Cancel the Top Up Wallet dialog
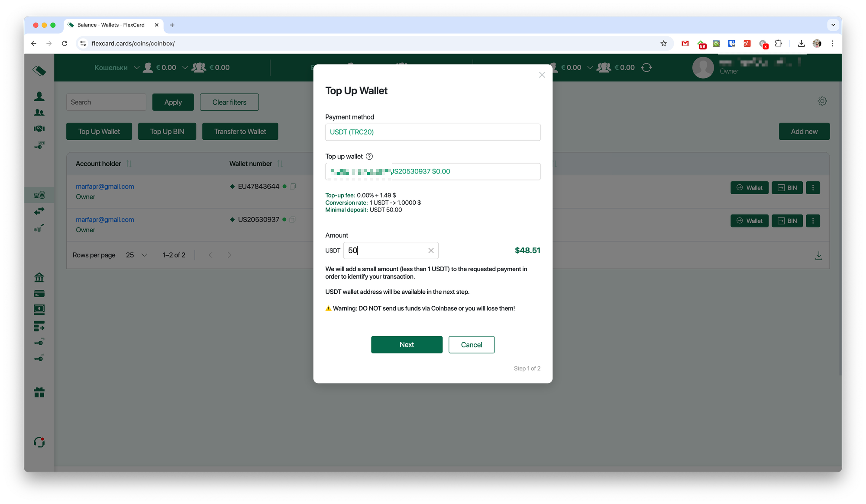This screenshot has height=504, width=866. click(471, 345)
